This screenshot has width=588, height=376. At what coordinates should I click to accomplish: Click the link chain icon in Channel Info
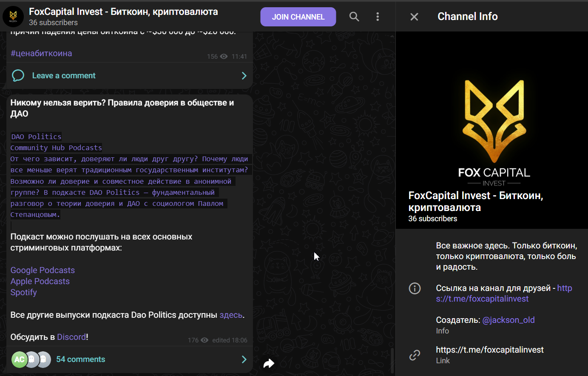[415, 355]
